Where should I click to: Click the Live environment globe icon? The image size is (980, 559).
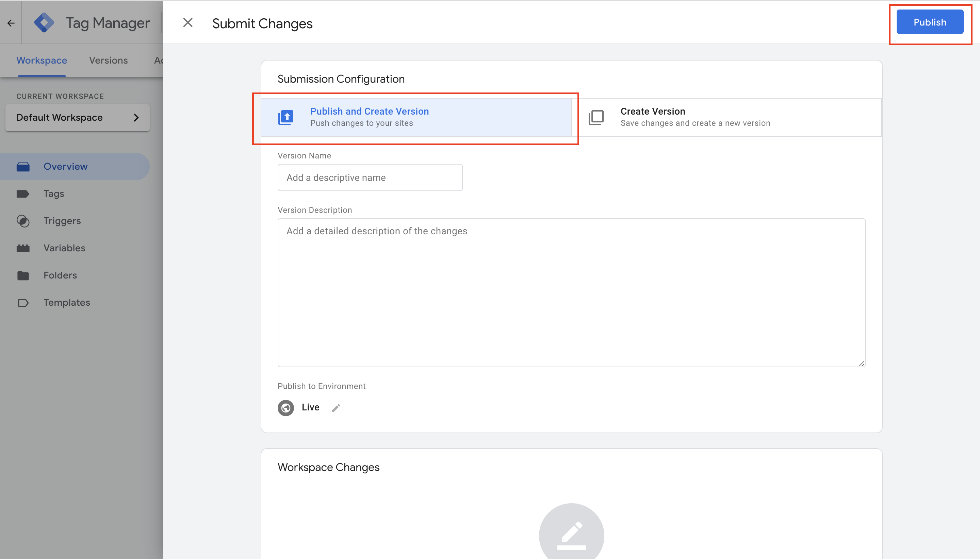pos(286,408)
